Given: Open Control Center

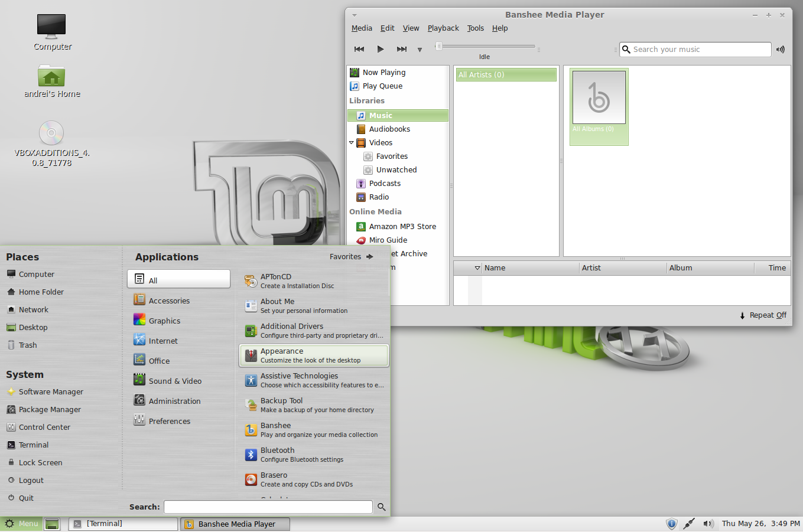Looking at the screenshot, I should coord(39,427).
